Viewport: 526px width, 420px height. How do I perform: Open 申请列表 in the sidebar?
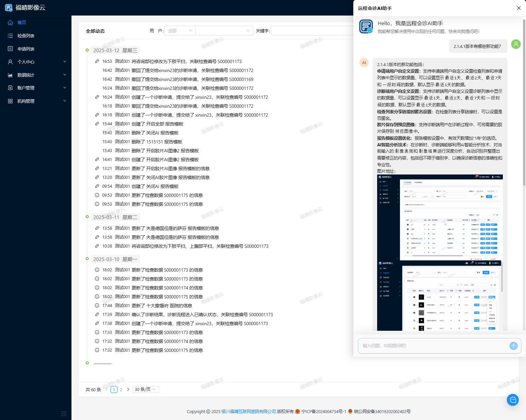26,49
